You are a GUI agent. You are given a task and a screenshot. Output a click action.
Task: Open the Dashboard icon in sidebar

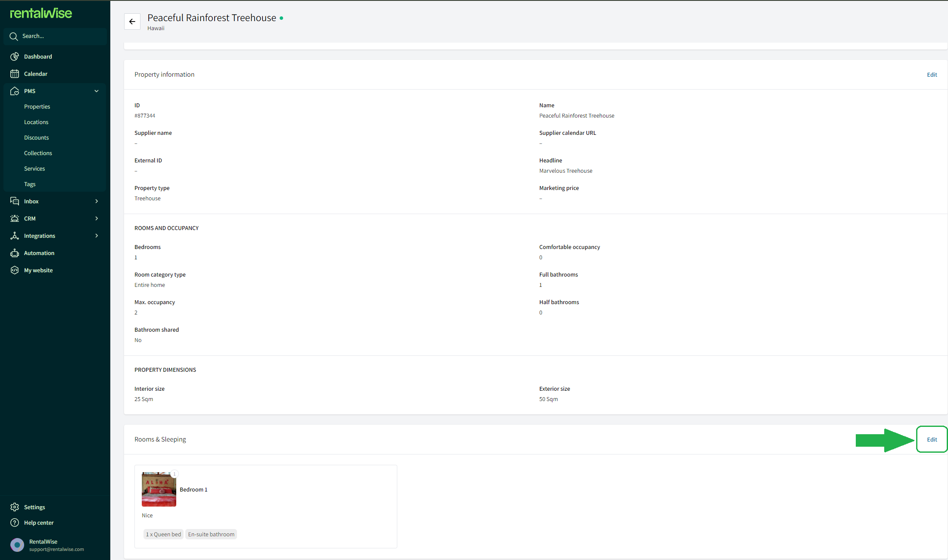(x=15, y=56)
